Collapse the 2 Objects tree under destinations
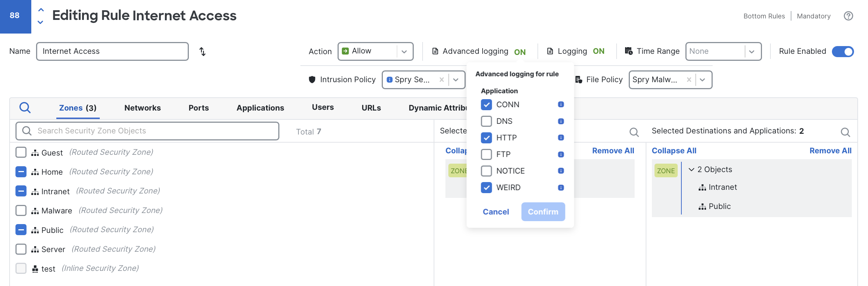 click(x=691, y=170)
